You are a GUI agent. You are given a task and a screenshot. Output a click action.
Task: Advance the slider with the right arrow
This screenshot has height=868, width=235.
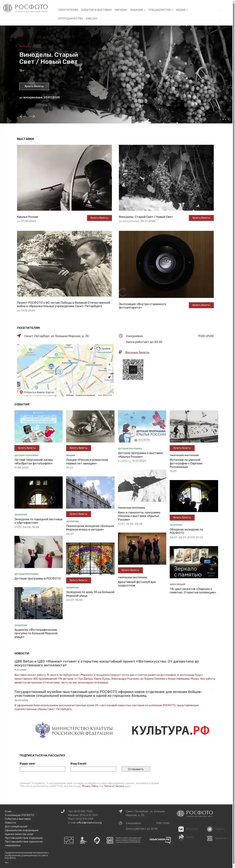click(32, 116)
